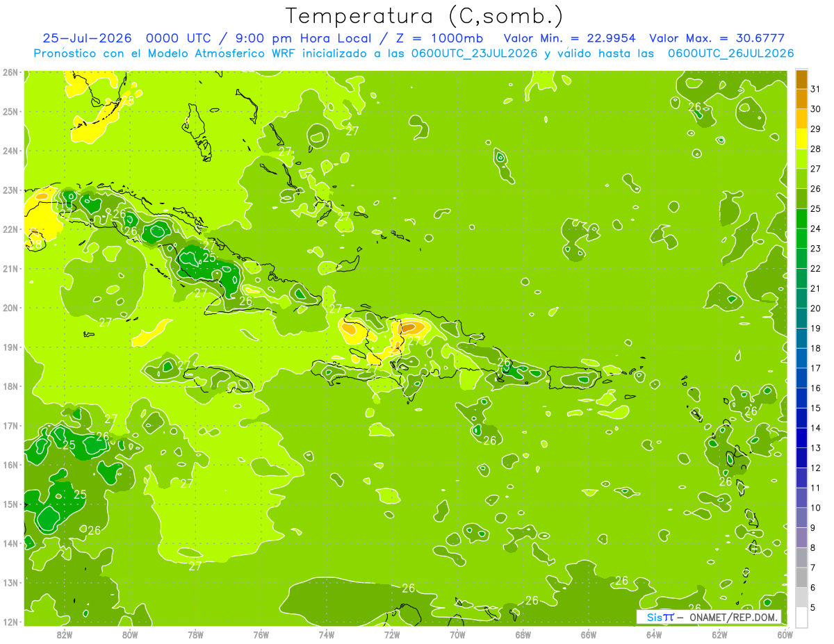Click the color scale label '29'
The height and width of the screenshot is (644, 834).
click(816, 129)
